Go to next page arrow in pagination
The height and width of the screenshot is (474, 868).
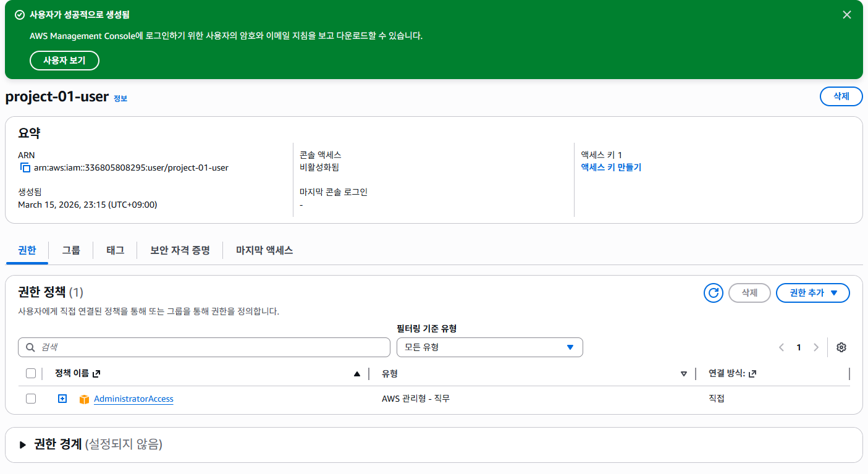pyautogui.click(x=816, y=347)
